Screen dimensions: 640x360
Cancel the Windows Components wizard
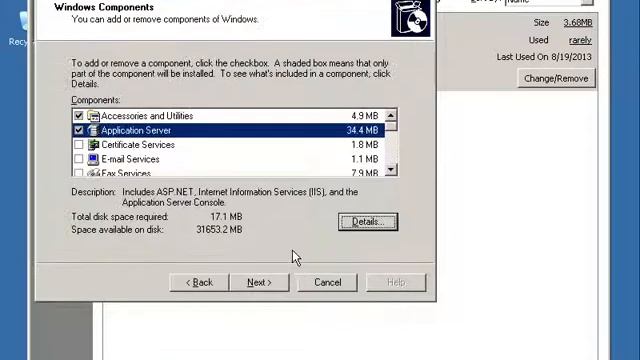327,282
